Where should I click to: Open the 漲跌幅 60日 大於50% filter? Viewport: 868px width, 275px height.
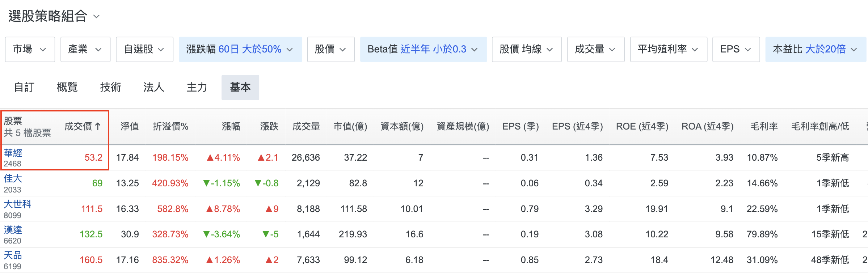tap(240, 49)
